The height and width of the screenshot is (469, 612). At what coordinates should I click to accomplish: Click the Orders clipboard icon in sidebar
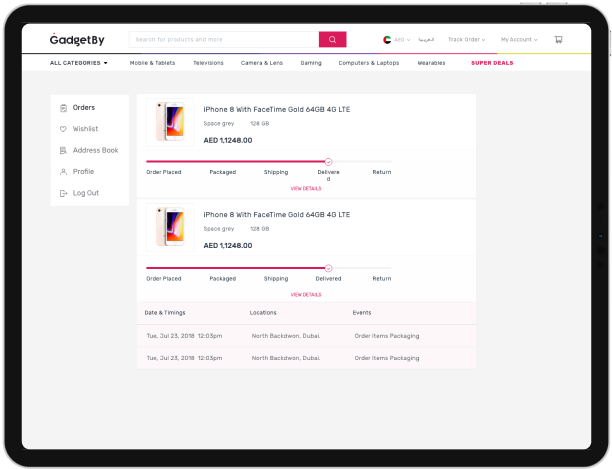tap(63, 108)
